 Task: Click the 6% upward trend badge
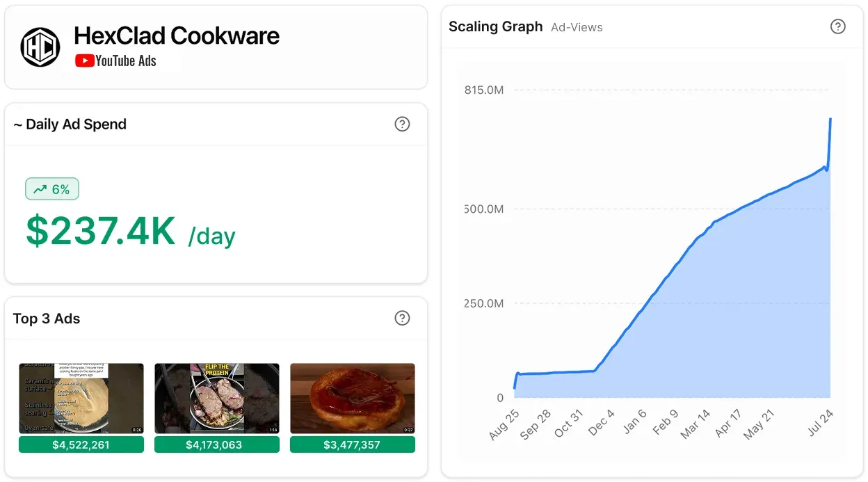coord(52,189)
